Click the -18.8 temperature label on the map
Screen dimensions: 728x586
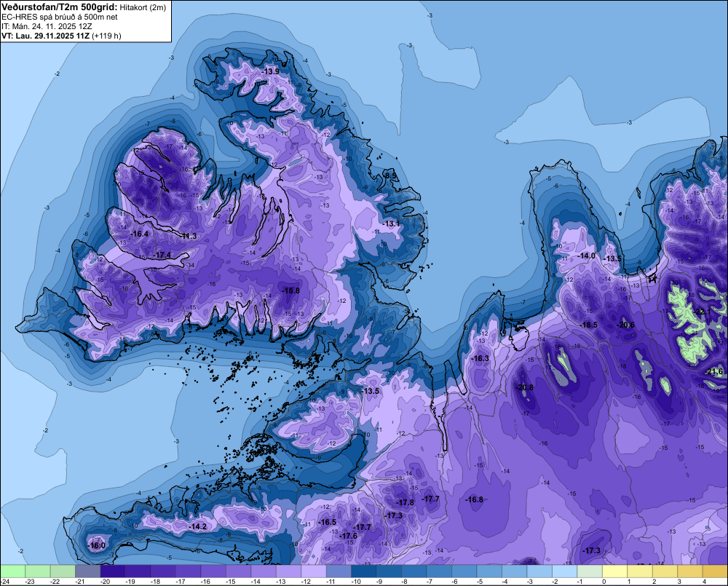point(291,290)
